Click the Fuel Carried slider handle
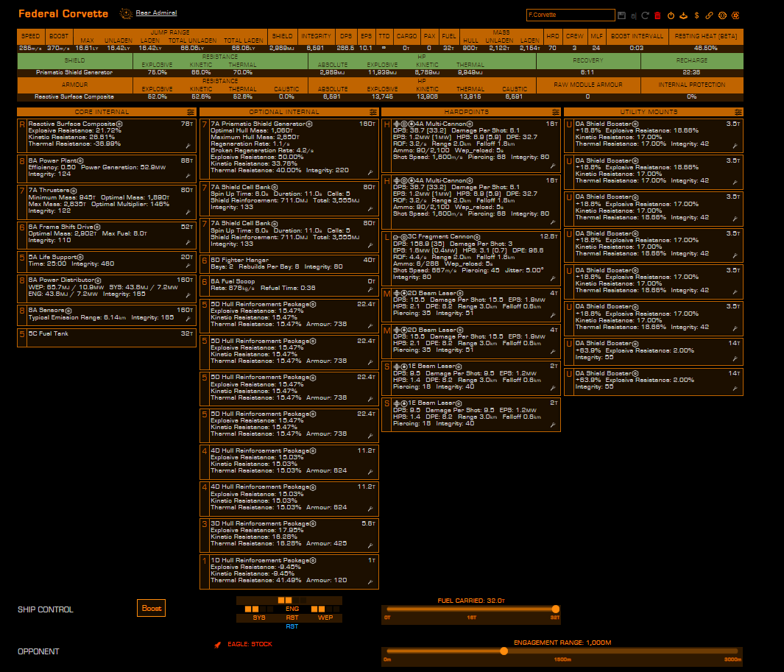This screenshot has width=784, height=672. 555,609
